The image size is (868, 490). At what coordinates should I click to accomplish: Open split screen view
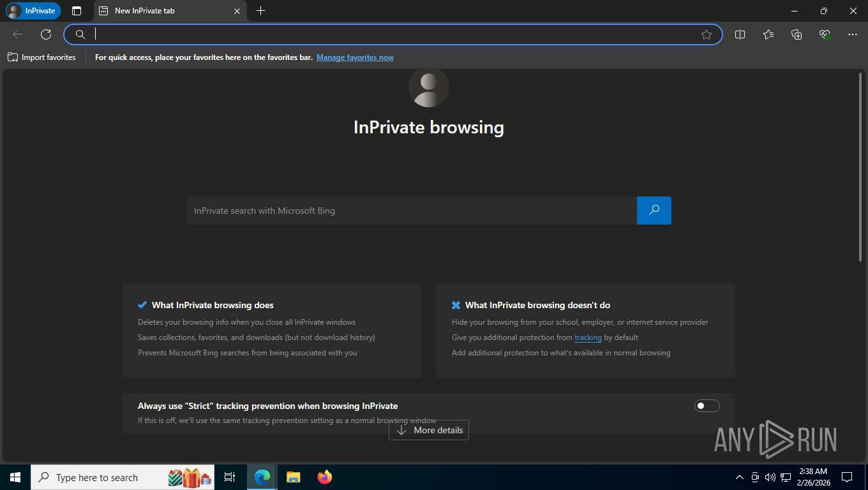click(x=740, y=34)
